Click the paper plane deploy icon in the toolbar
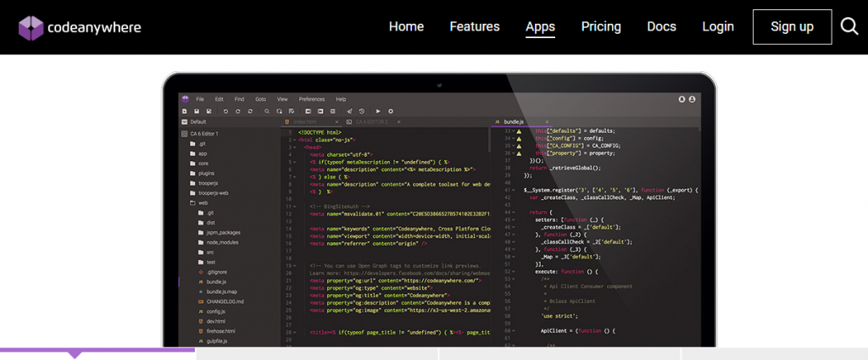 pos(349,111)
